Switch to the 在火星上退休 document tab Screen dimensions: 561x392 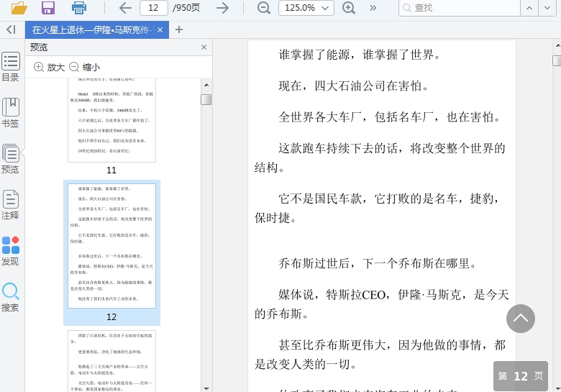[x=92, y=29]
